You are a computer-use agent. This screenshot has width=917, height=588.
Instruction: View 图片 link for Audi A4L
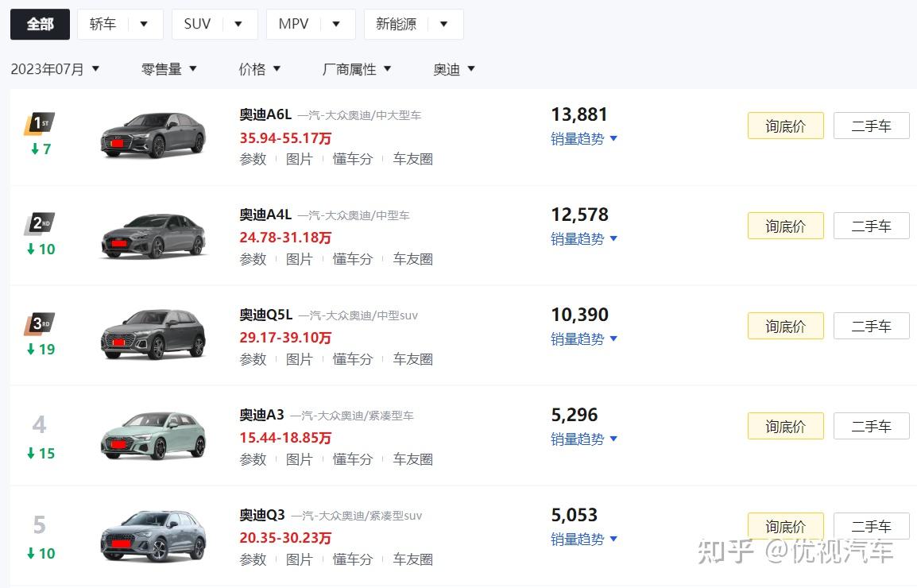click(x=299, y=259)
